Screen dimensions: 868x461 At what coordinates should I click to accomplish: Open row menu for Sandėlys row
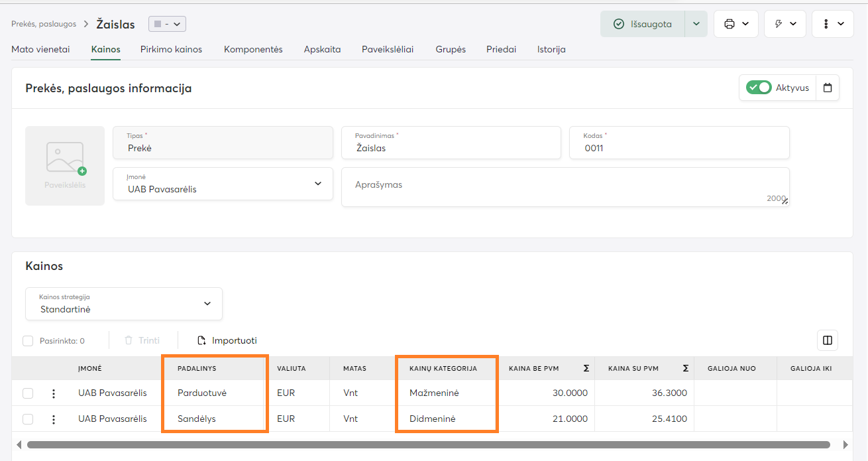coord(54,419)
